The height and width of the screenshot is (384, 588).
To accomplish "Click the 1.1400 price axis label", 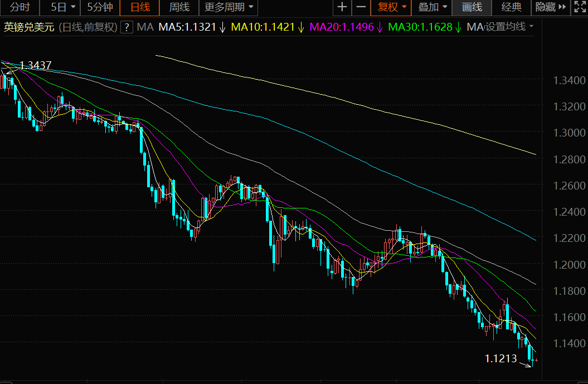I will 569,343.
